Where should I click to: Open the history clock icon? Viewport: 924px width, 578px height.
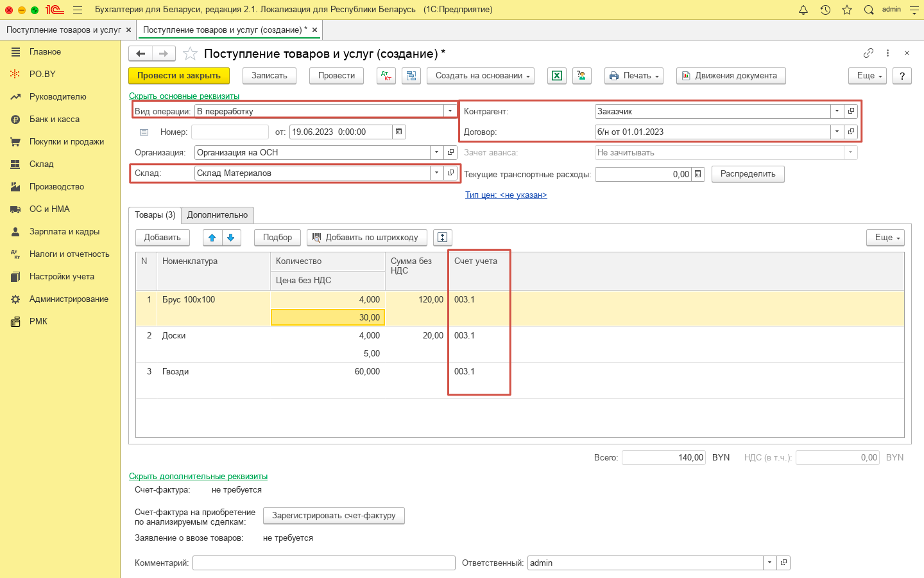click(825, 10)
